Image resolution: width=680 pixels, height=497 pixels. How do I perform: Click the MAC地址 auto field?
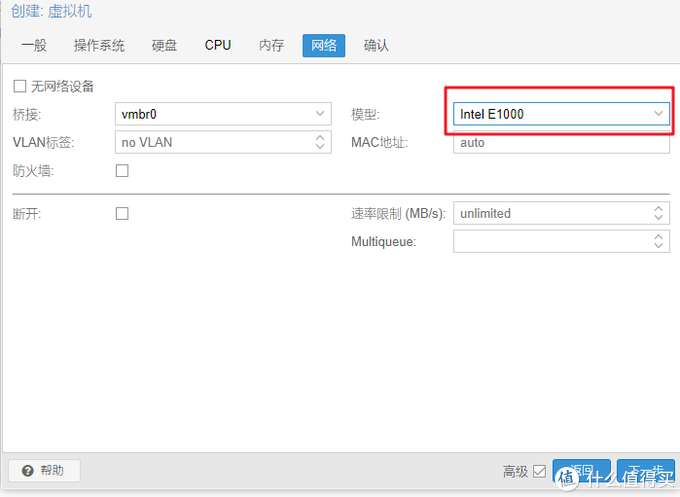(x=562, y=142)
